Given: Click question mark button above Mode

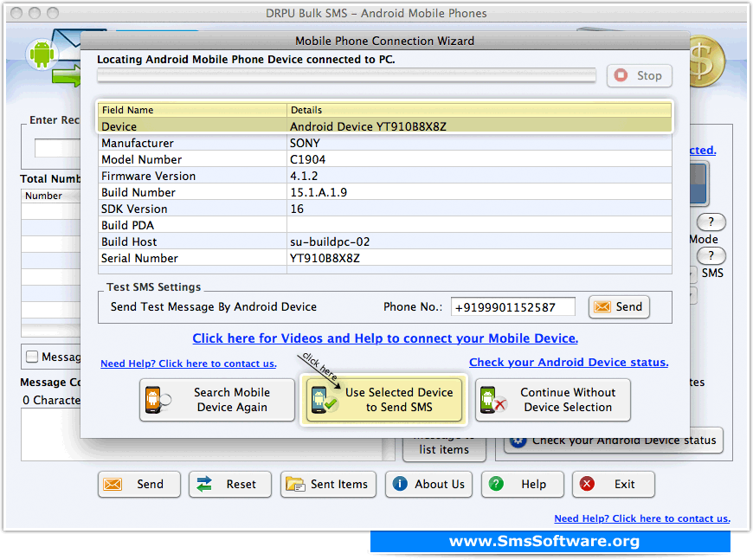Looking at the screenshot, I should [x=711, y=222].
